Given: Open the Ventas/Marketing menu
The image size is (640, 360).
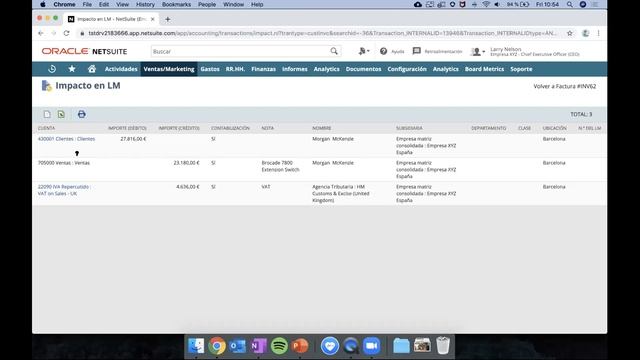Looking at the screenshot, I should click(x=169, y=69).
